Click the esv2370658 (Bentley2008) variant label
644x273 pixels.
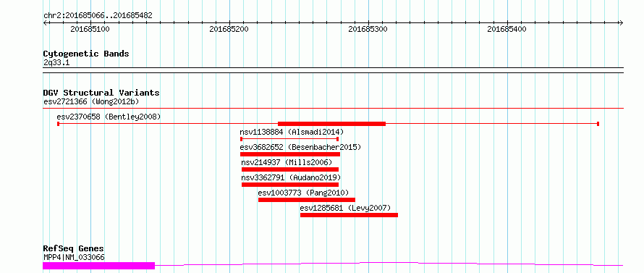109,117
